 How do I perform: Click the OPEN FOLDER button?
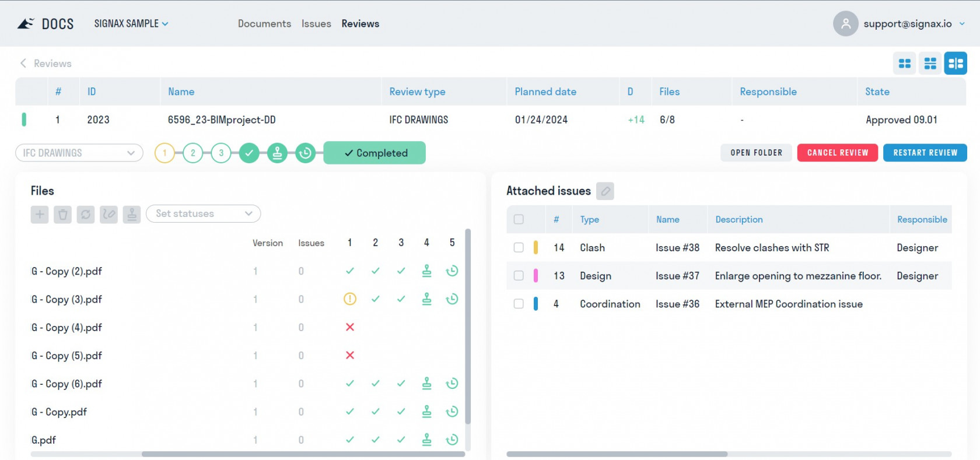(x=757, y=153)
